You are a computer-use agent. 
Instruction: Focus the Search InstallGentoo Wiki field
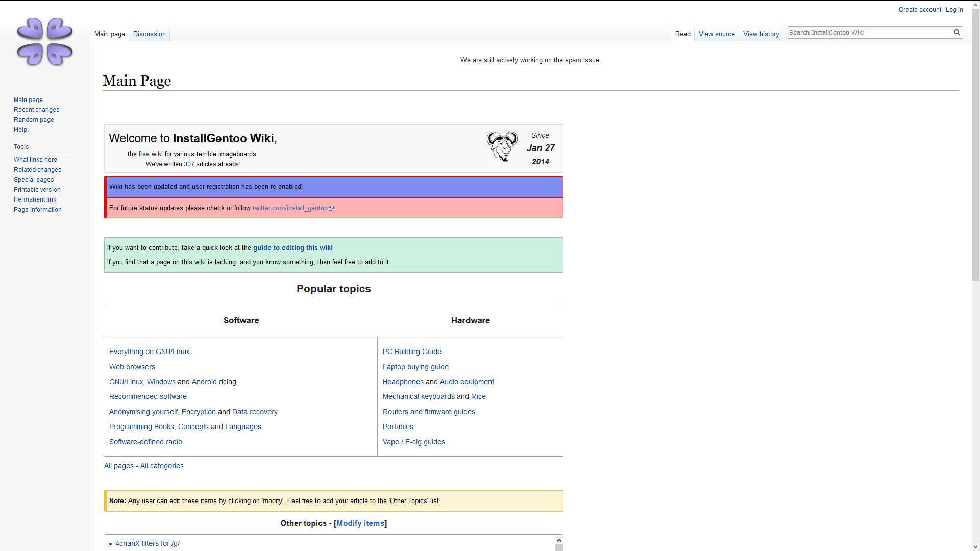click(x=869, y=33)
